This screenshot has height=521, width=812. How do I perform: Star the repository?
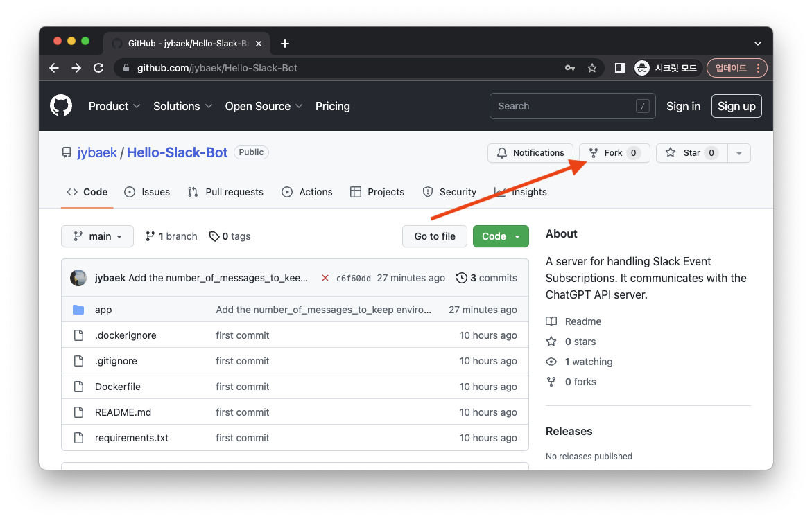coord(692,152)
